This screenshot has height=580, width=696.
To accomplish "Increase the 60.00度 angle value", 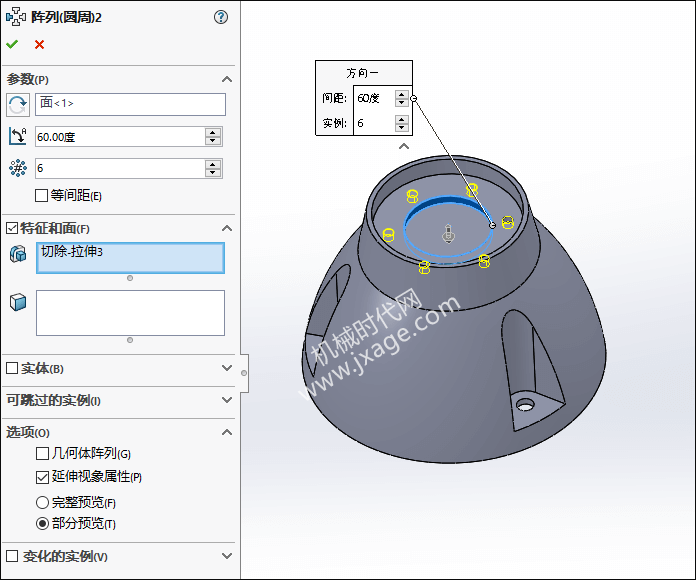I will coord(213,133).
